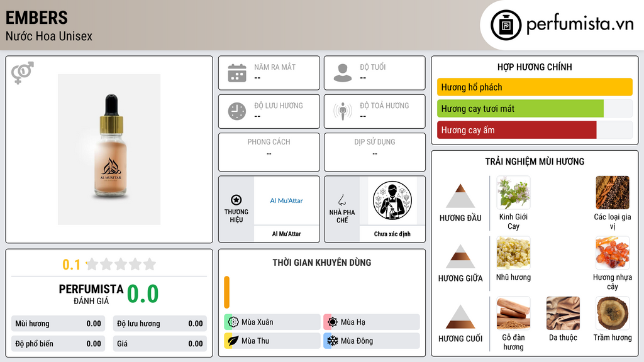Image resolution: width=644 pixels, height=362 pixels.
Task: Click the yellow Hương hổ phách accord bar
Action: [x=535, y=87]
